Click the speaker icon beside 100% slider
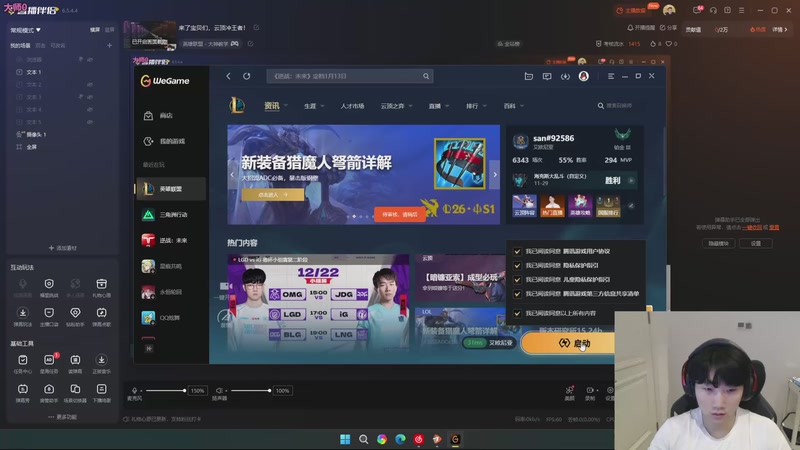The height and width of the screenshot is (450, 800). coord(219,390)
